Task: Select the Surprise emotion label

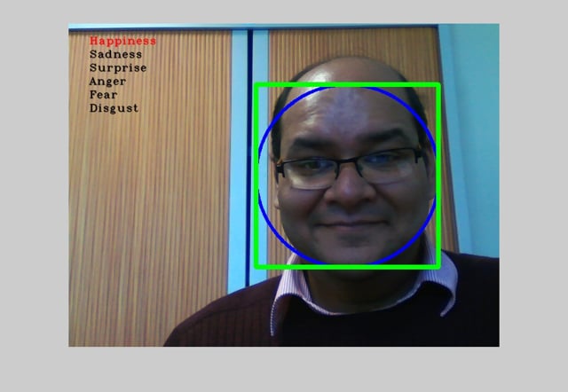Action: point(118,68)
